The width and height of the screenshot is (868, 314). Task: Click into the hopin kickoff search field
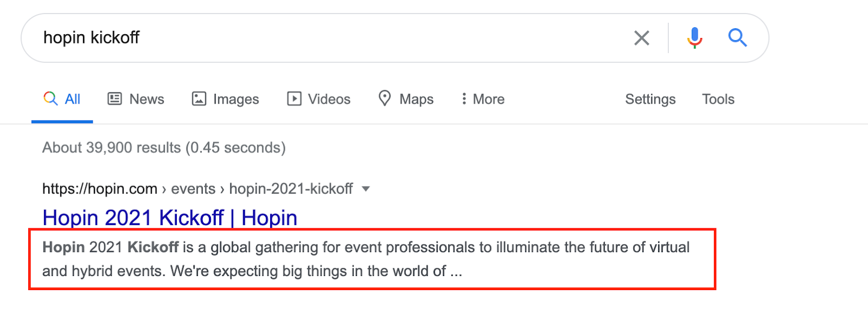[x=325, y=38]
